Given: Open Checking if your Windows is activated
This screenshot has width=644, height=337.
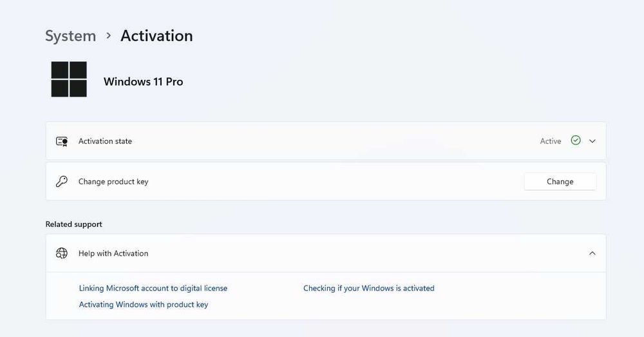Looking at the screenshot, I should pos(369,288).
